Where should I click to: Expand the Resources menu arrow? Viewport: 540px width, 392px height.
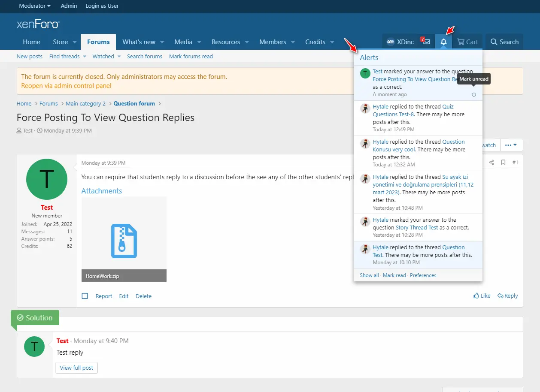click(x=247, y=42)
